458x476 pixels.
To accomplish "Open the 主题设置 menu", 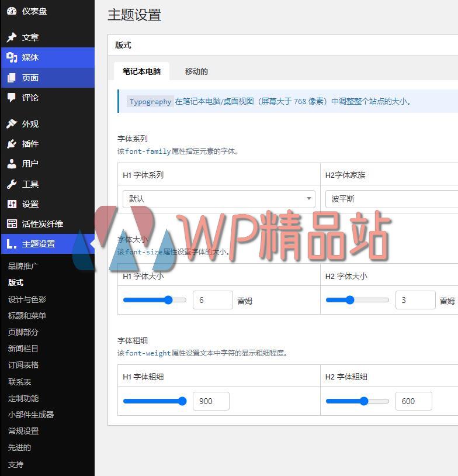I will (48, 244).
